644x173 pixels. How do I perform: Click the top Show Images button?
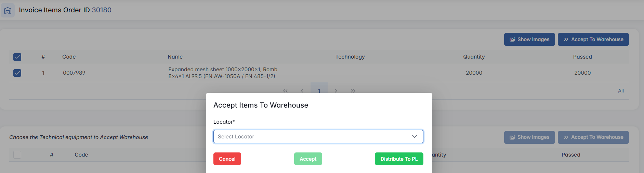pos(529,39)
